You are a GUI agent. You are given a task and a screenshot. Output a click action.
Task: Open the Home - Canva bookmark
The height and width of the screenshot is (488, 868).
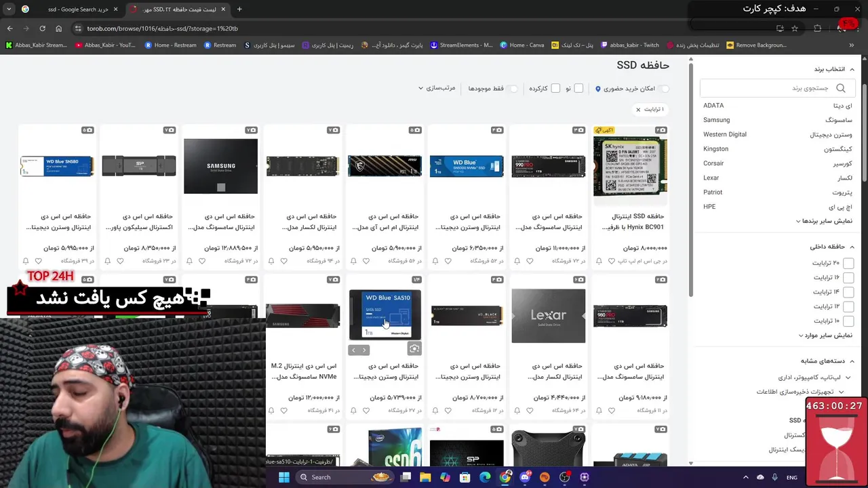[x=522, y=45]
